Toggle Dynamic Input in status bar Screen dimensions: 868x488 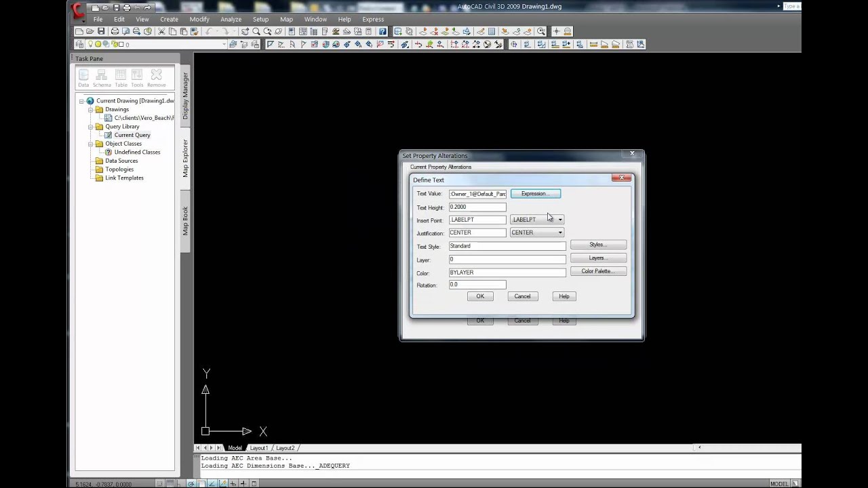coord(233,484)
